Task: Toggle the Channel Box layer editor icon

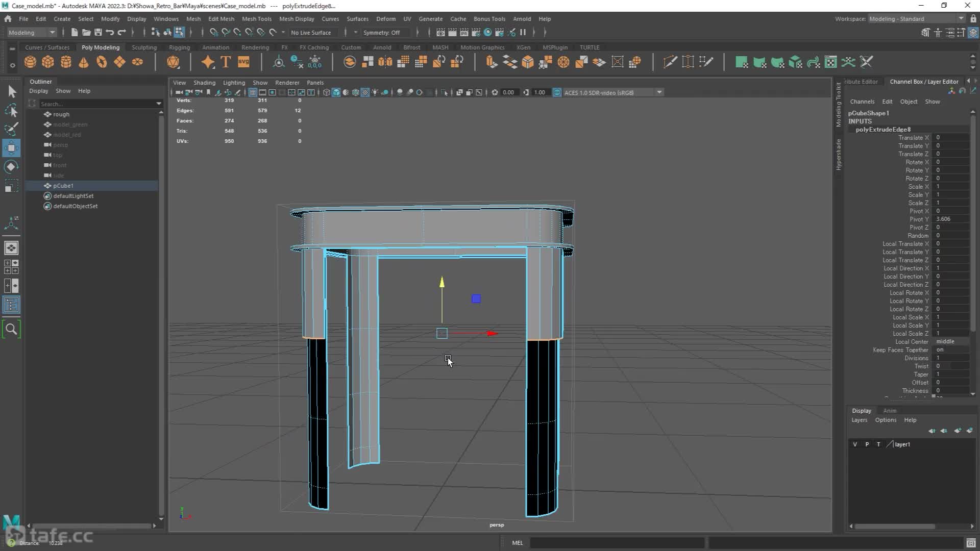Action: (x=973, y=32)
